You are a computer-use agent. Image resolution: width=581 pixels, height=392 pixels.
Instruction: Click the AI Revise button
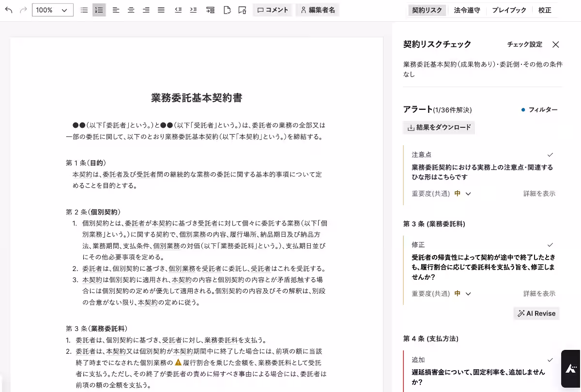[536, 313]
